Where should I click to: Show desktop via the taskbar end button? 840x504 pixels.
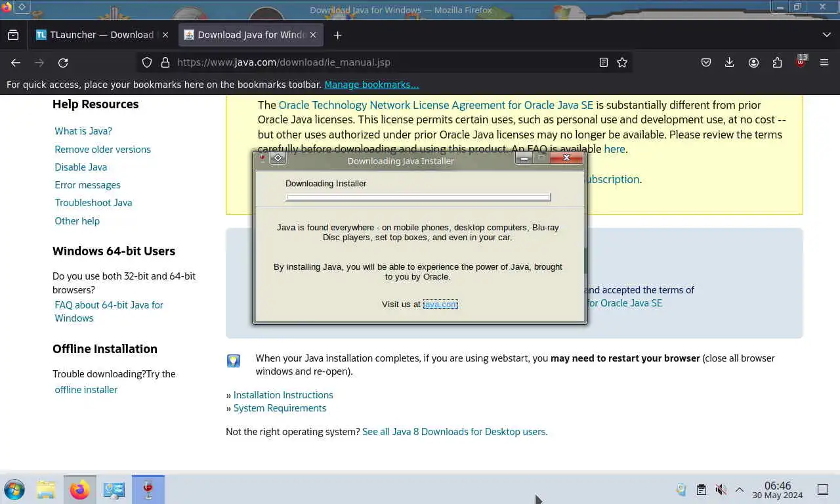point(823,490)
